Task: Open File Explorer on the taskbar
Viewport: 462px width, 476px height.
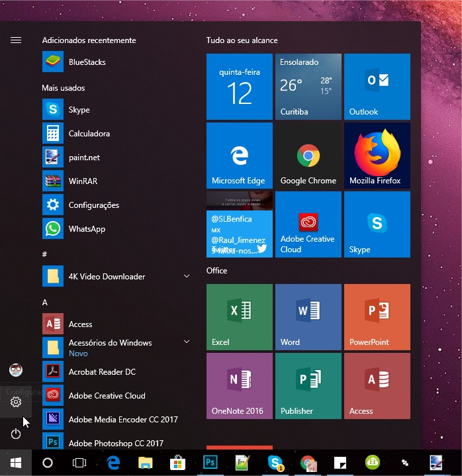Action: 146,463
